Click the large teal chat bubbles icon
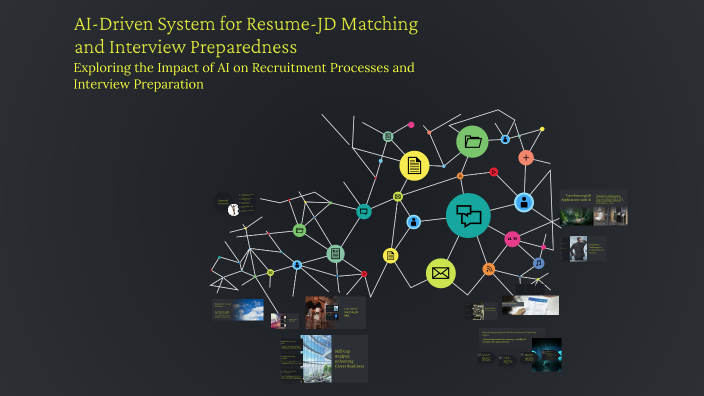The image size is (704, 396). click(x=468, y=216)
